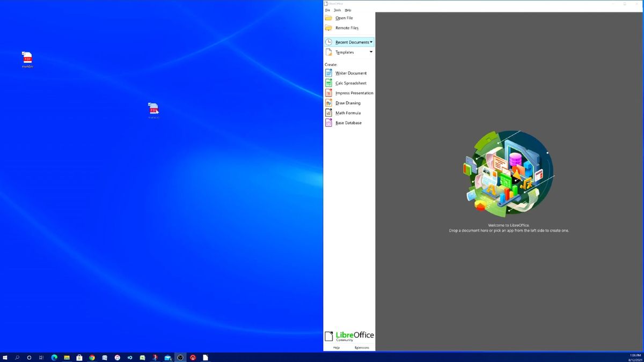Expand the Templates dropdown arrow
644x362 pixels.
(371, 52)
